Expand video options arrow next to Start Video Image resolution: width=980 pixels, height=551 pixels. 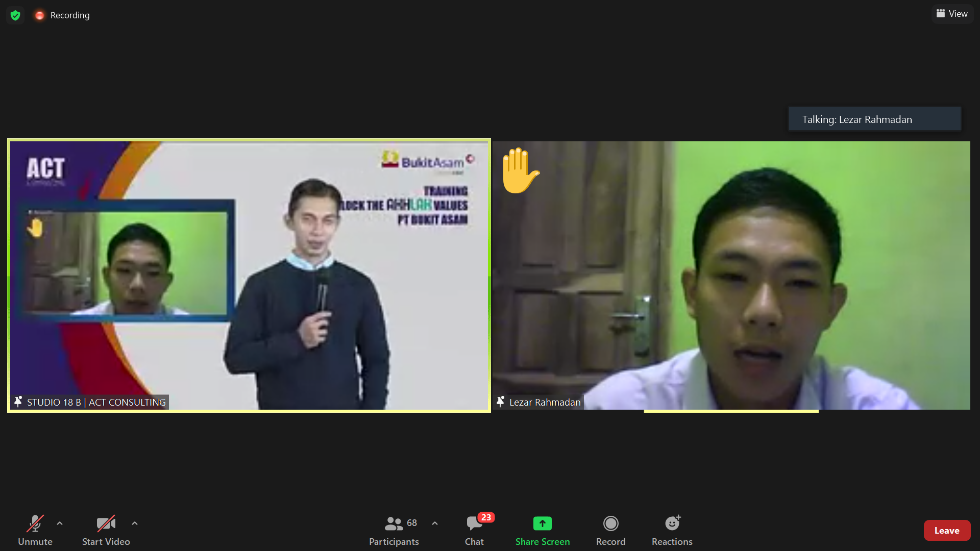pos(135,523)
